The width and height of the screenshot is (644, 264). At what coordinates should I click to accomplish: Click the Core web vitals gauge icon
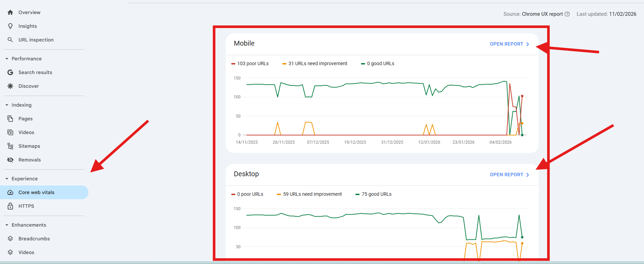(10, 192)
